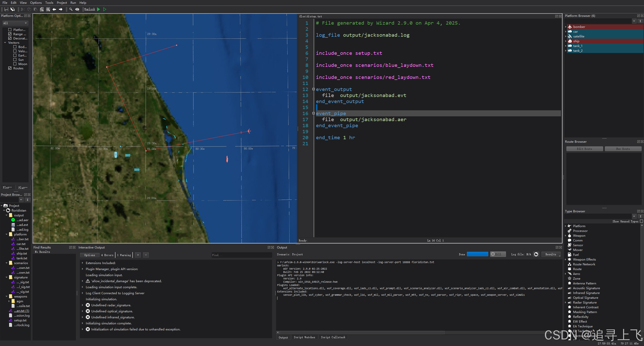Click log file refresh icon in Output
Image resolution: width=644 pixels, height=346 pixels.
(x=536, y=254)
